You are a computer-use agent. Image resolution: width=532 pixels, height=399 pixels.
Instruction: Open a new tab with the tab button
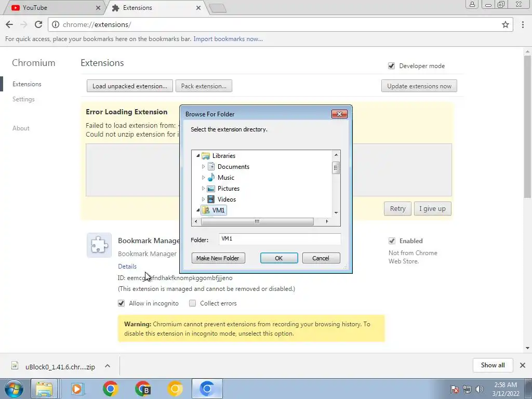[x=218, y=8]
